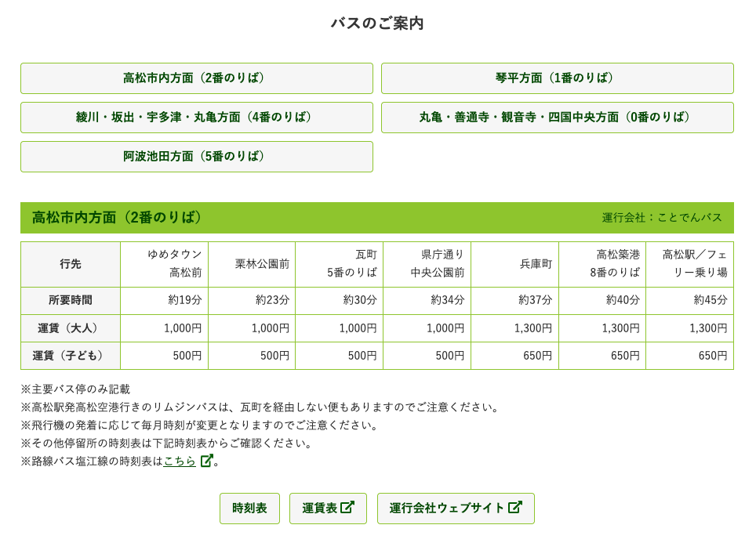The width and height of the screenshot is (756, 543).
Task: Click note ※主要バス停のみ記載
Action: pyautogui.click(x=76, y=389)
